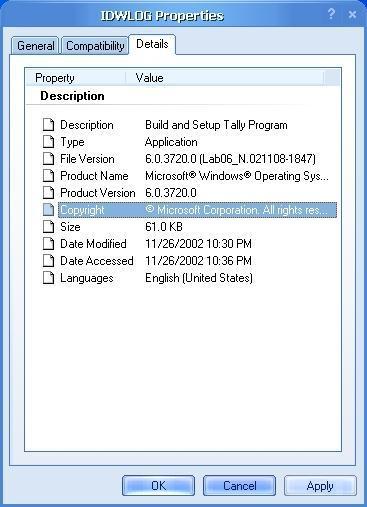Screen dimensions: 367x507
Task: Close the IDWLOG Properties dialog
Action: coord(352,14)
